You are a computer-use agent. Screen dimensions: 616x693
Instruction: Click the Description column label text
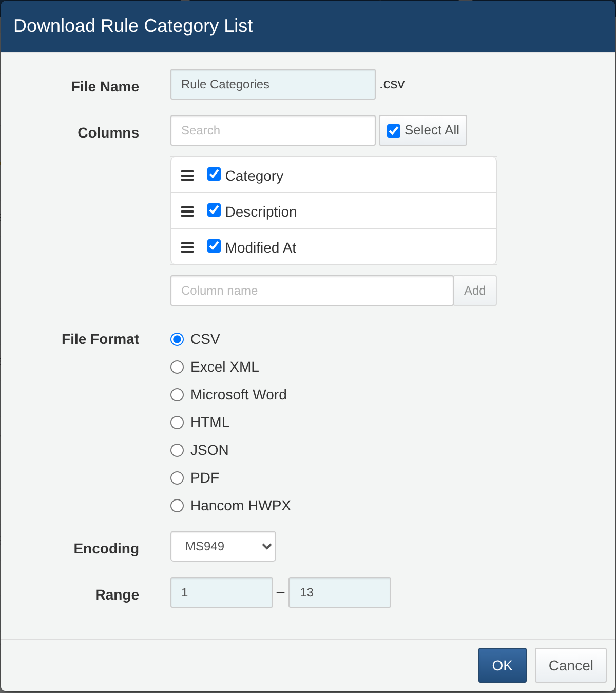click(261, 212)
